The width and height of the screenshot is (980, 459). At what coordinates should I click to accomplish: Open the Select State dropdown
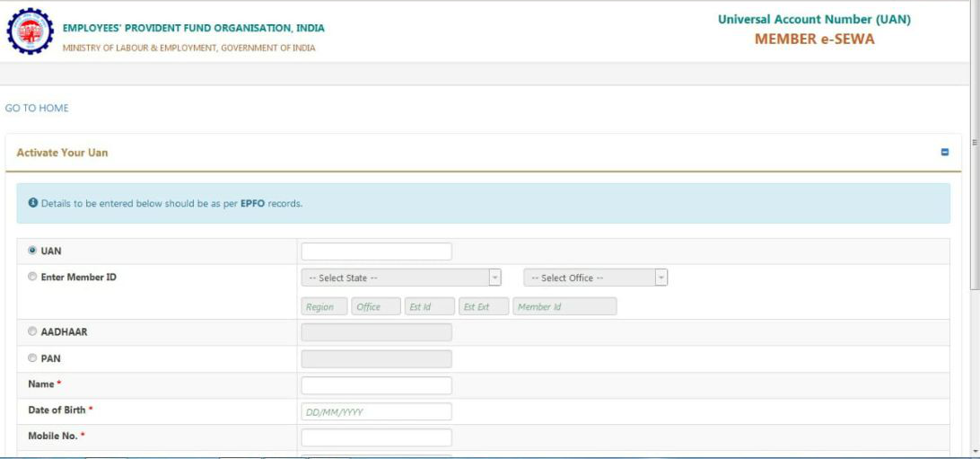point(400,278)
